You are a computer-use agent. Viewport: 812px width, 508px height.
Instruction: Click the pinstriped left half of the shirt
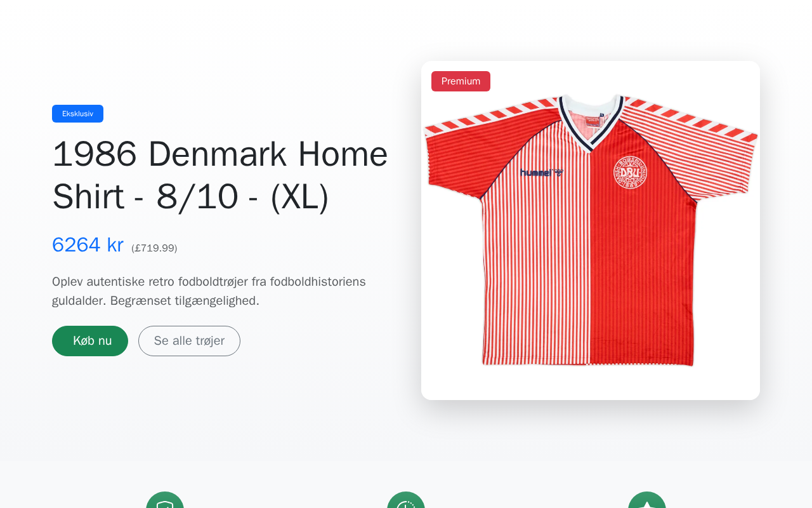[536, 267]
